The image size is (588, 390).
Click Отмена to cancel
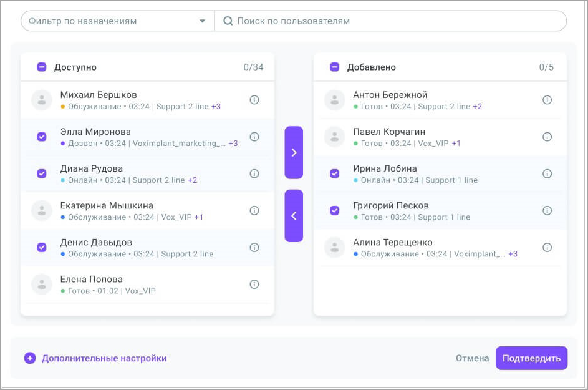click(472, 358)
